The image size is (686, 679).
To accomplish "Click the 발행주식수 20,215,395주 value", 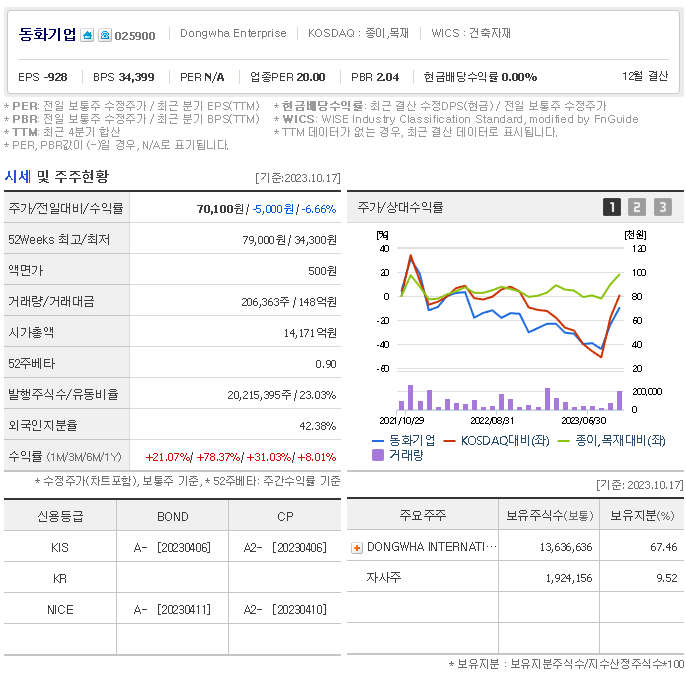I will point(259,395).
